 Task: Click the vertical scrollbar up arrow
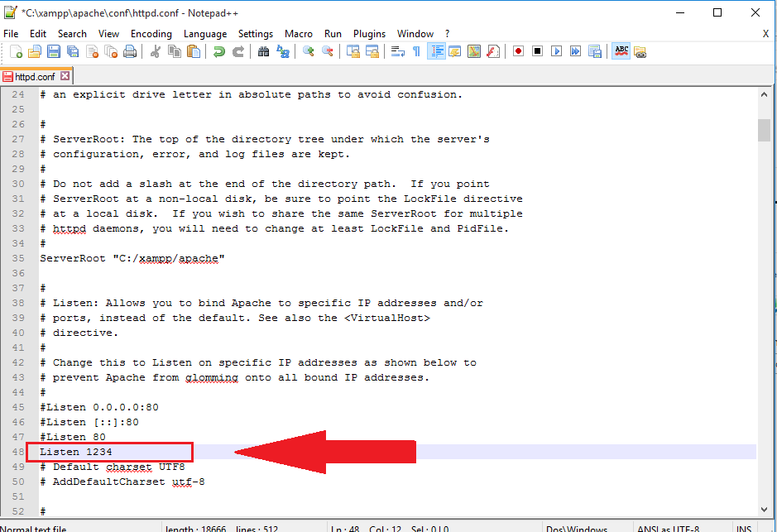point(764,94)
